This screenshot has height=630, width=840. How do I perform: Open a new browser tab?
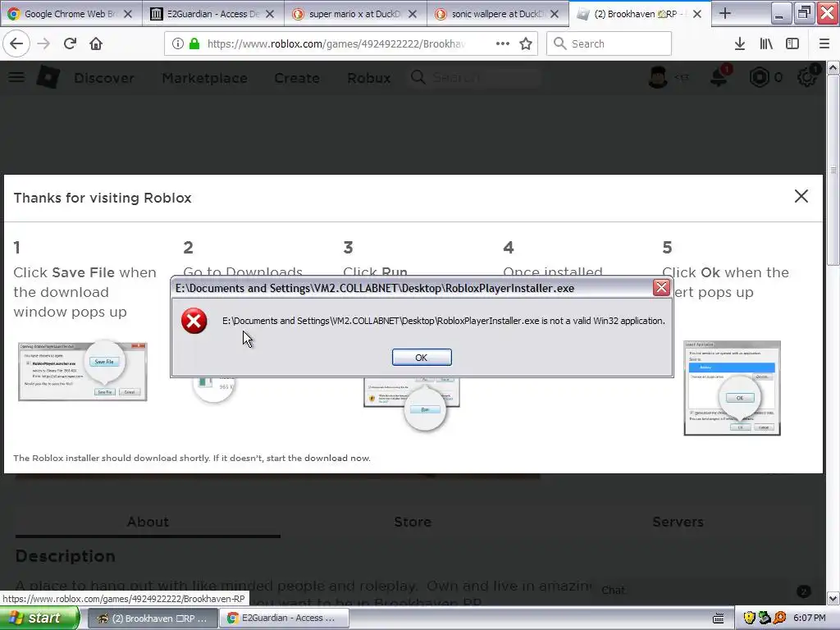click(725, 13)
